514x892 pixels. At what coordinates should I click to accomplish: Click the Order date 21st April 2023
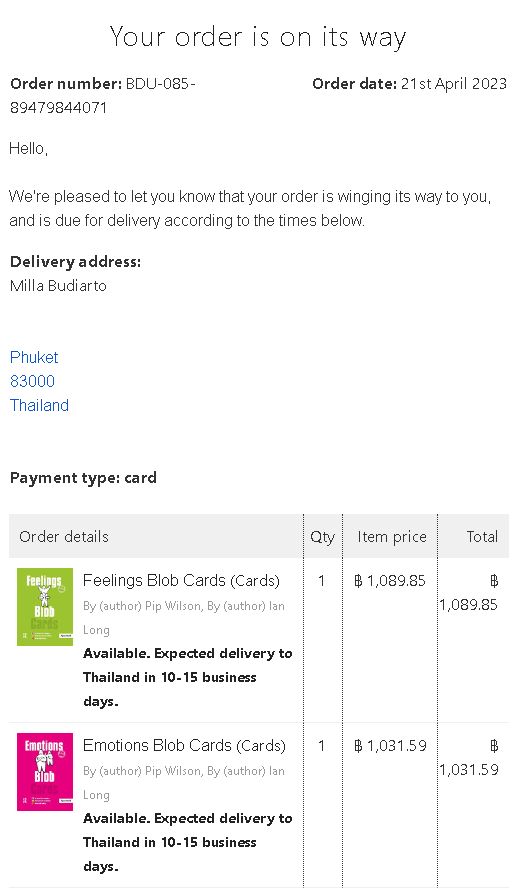click(x=409, y=84)
